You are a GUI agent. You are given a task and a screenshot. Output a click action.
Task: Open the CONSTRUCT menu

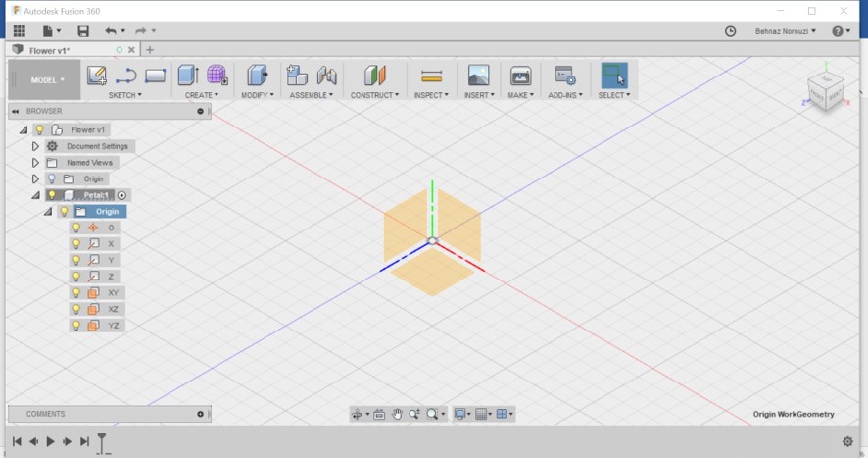tap(374, 95)
